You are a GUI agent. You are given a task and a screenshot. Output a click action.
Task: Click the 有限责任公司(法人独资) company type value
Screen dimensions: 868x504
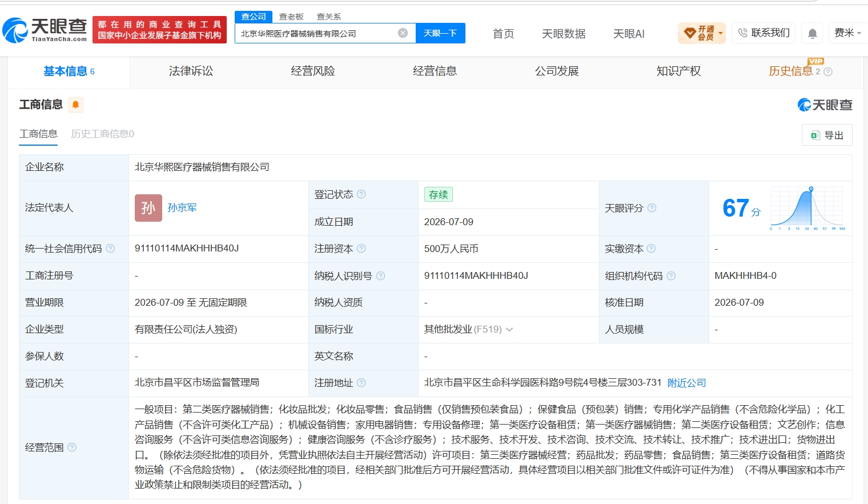[x=186, y=329]
